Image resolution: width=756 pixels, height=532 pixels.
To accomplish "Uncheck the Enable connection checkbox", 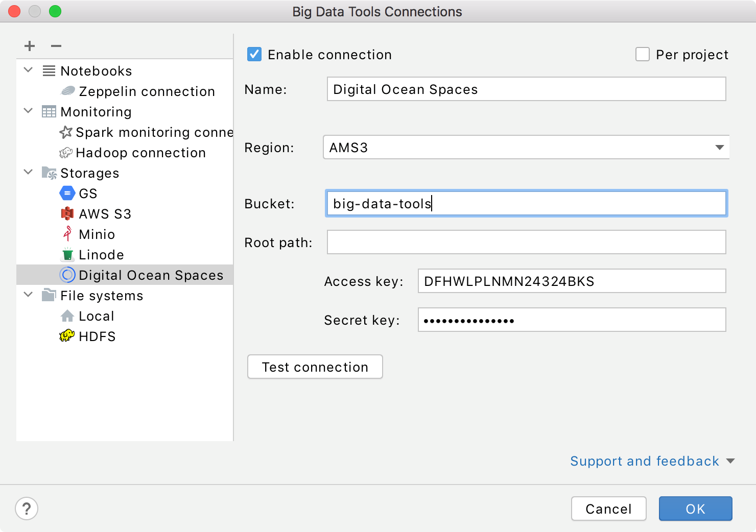I will [254, 54].
